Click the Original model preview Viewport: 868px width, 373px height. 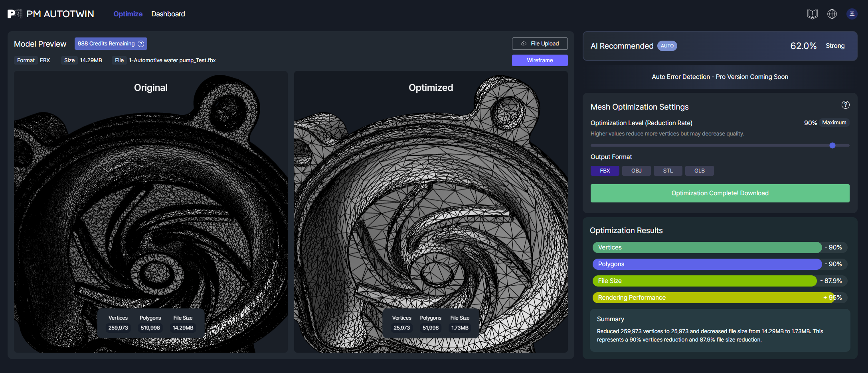pos(151,212)
